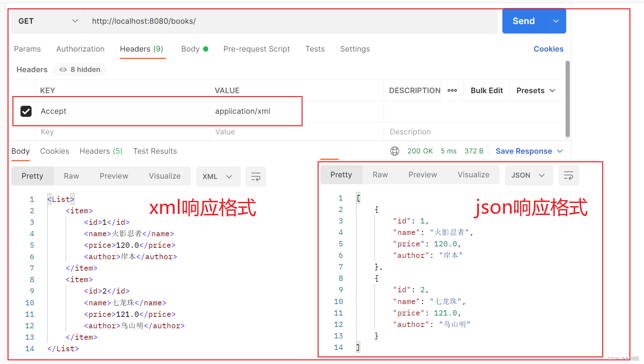
Task: Select Pretty view in JSON response
Action: coord(341,175)
